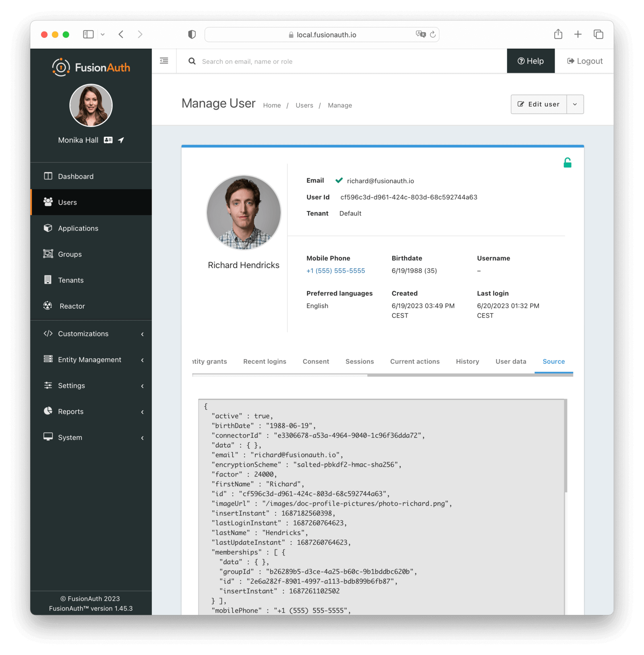Click the Users people icon in the sidebar
Image resolution: width=644 pixels, height=655 pixels.
[48, 202]
